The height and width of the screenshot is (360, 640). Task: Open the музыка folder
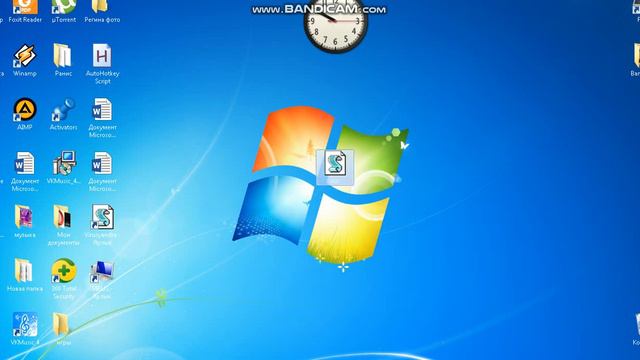click(x=24, y=221)
